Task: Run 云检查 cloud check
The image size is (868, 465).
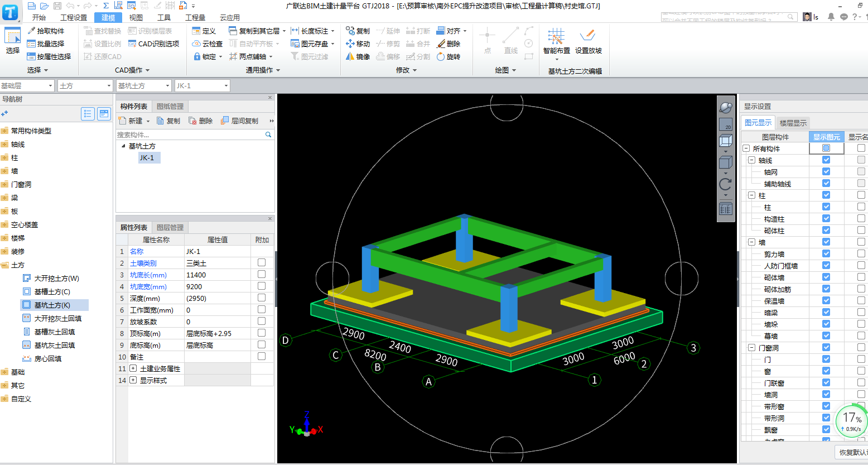Action: tap(207, 44)
